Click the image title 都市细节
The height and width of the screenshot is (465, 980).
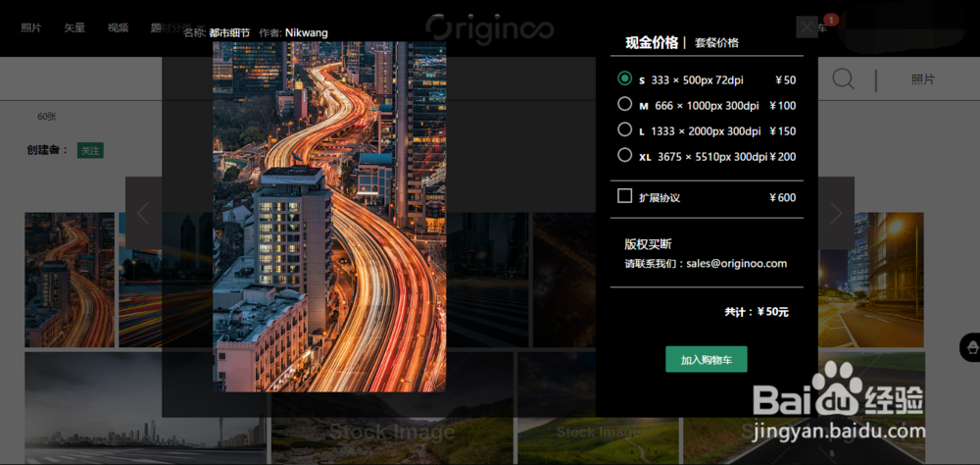[x=229, y=32]
